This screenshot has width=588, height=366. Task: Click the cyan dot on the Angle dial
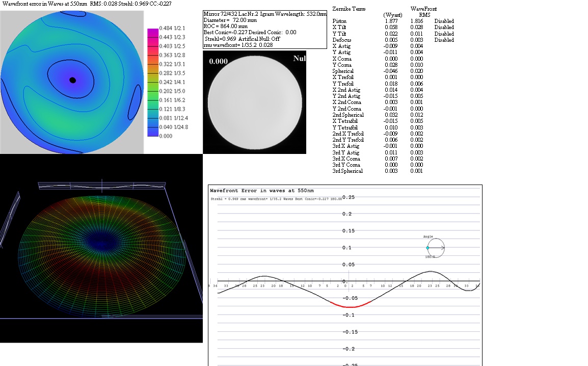[x=427, y=248]
